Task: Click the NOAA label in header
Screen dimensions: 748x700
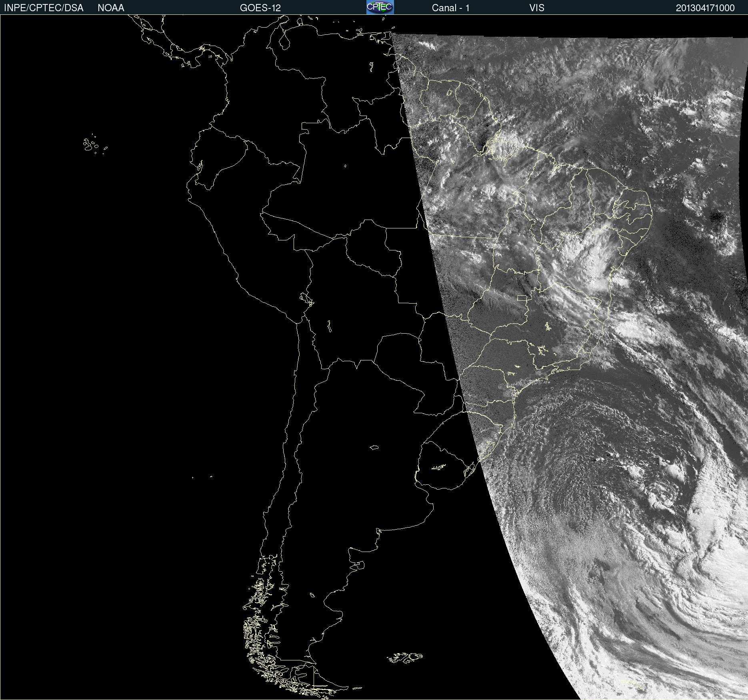Action: coord(111,8)
